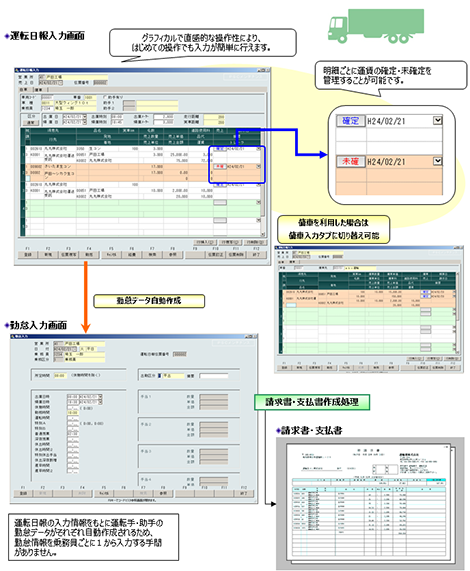Click the orange highlighted row in detail grid
Image resolution: width=470 pixels, height=571 pixels.
coord(142,172)
